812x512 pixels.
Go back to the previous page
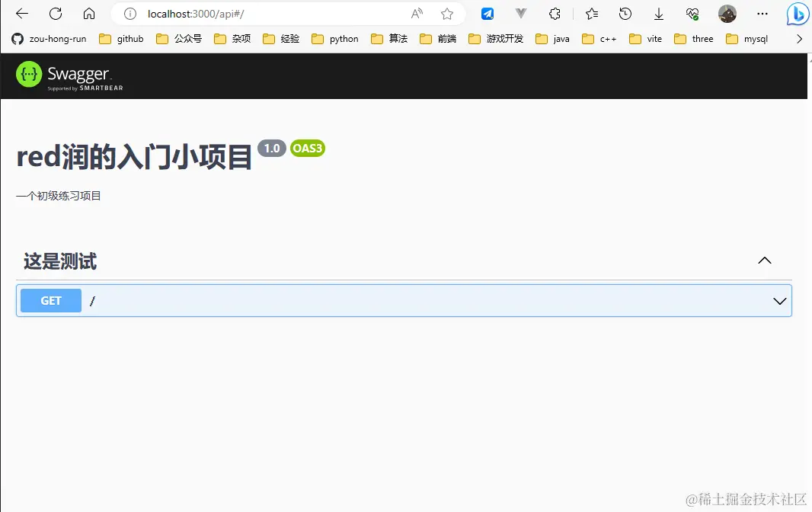tap(22, 14)
